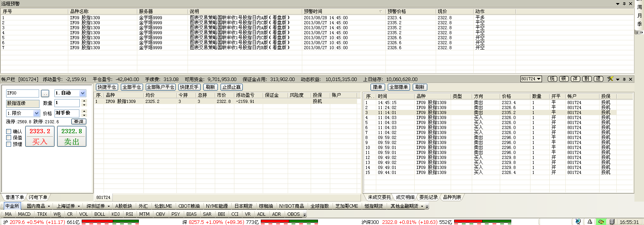
Task: Enable the 确认 confirmation checkbox
Action: [x=9, y=132]
